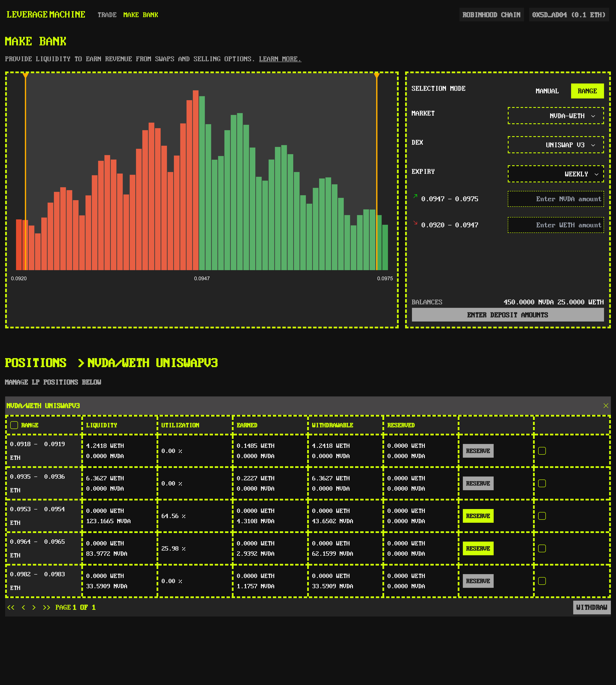616x685 pixels.
Task: Click the 1.1757 NVDA earned value
Action: click(256, 586)
